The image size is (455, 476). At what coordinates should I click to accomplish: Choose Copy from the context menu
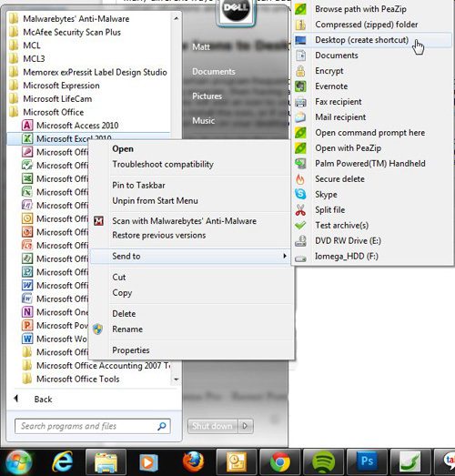coord(122,293)
